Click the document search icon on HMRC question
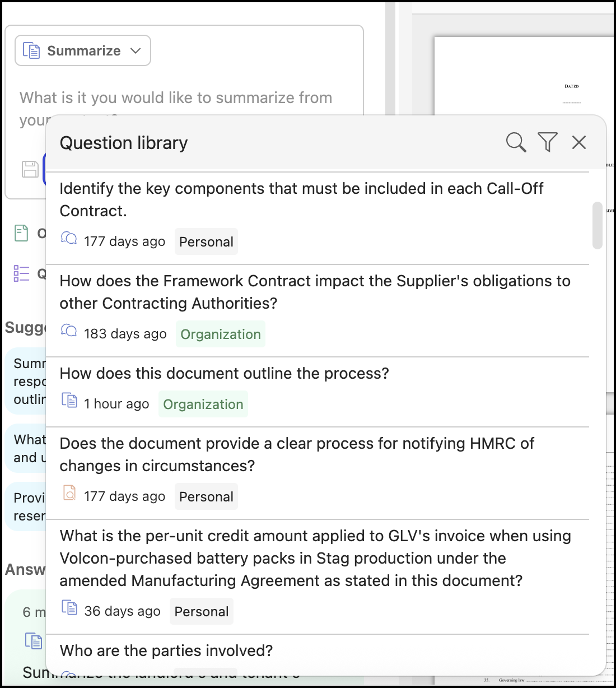The image size is (616, 688). (69, 493)
